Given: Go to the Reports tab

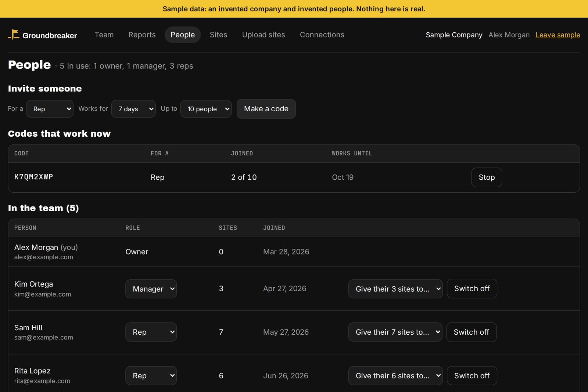Looking at the screenshot, I should (142, 35).
